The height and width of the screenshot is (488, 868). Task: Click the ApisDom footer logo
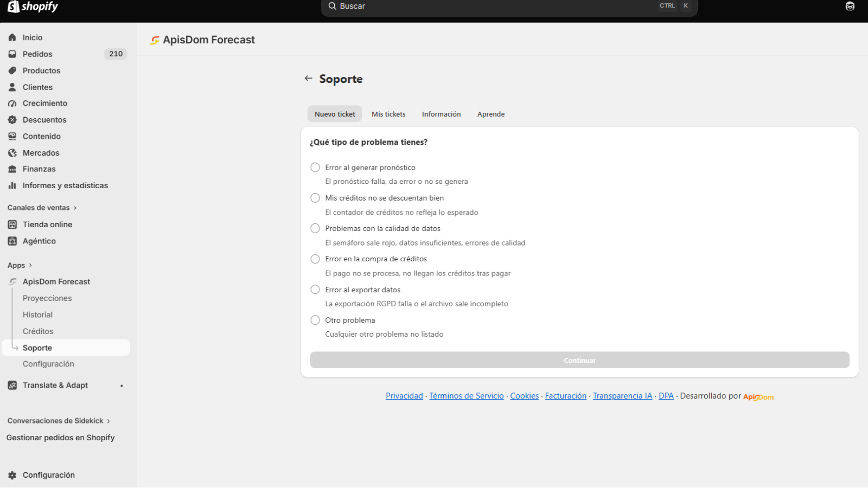click(x=758, y=397)
